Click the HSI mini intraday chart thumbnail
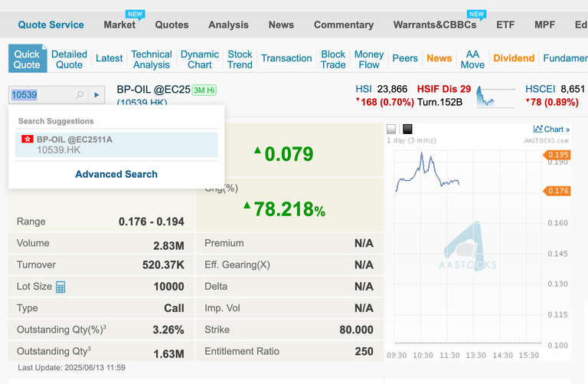Screen dimensions: 588x384 click(x=496, y=97)
